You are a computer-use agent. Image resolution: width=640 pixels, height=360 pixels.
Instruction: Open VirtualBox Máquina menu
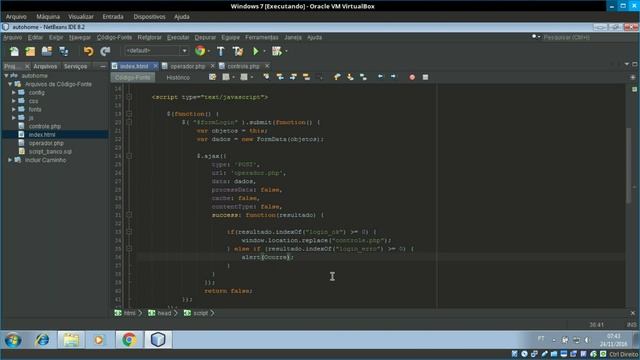(x=48, y=17)
